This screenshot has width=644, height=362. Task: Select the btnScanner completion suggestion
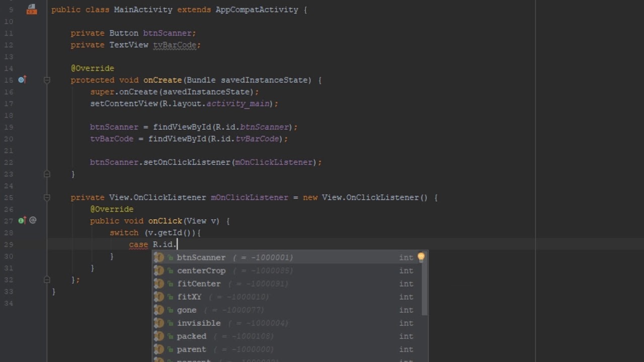(286, 257)
